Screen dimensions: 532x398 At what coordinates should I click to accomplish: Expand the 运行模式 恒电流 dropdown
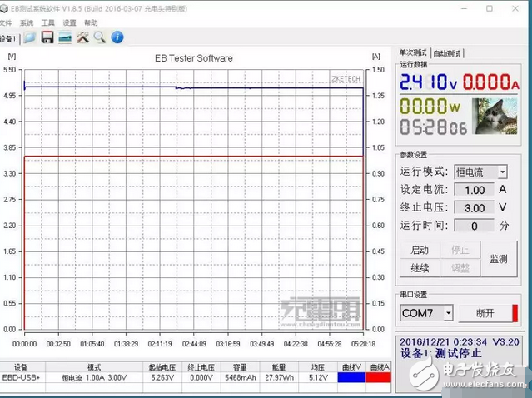[x=503, y=172]
